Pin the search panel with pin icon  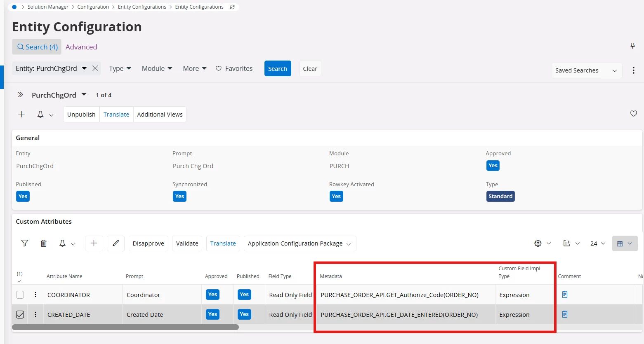(x=632, y=46)
